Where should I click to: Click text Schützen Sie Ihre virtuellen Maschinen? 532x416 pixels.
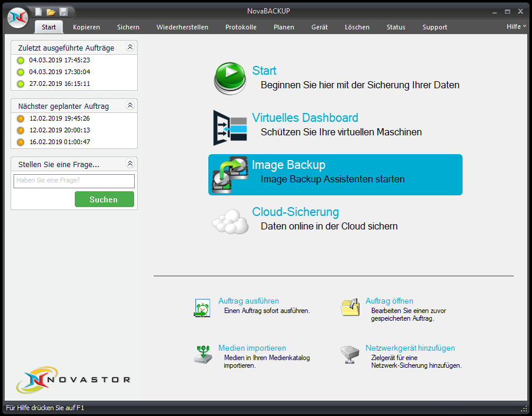(x=341, y=132)
